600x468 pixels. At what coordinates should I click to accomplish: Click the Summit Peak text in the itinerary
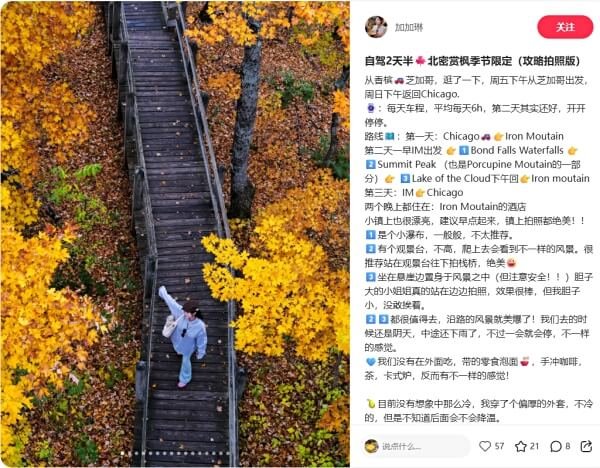click(x=407, y=165)
